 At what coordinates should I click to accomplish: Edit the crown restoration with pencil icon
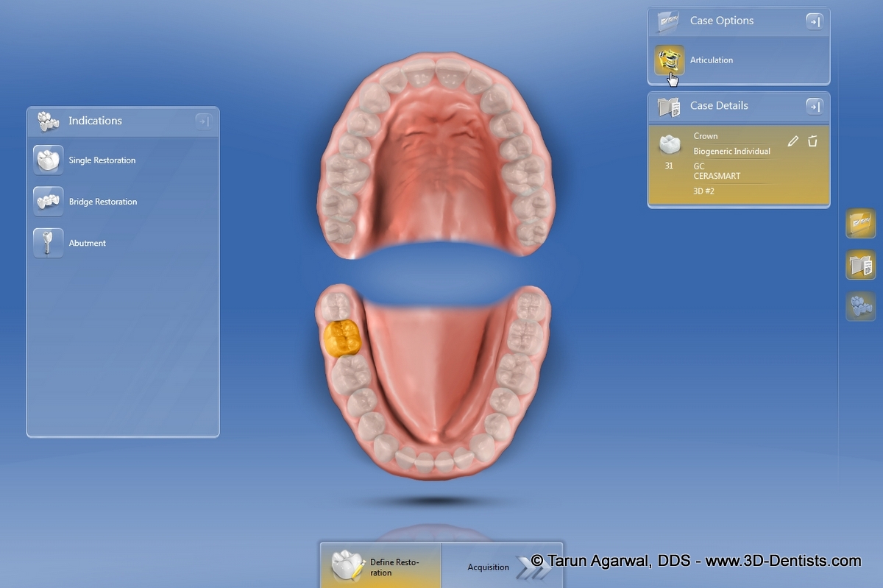point(792,141)
